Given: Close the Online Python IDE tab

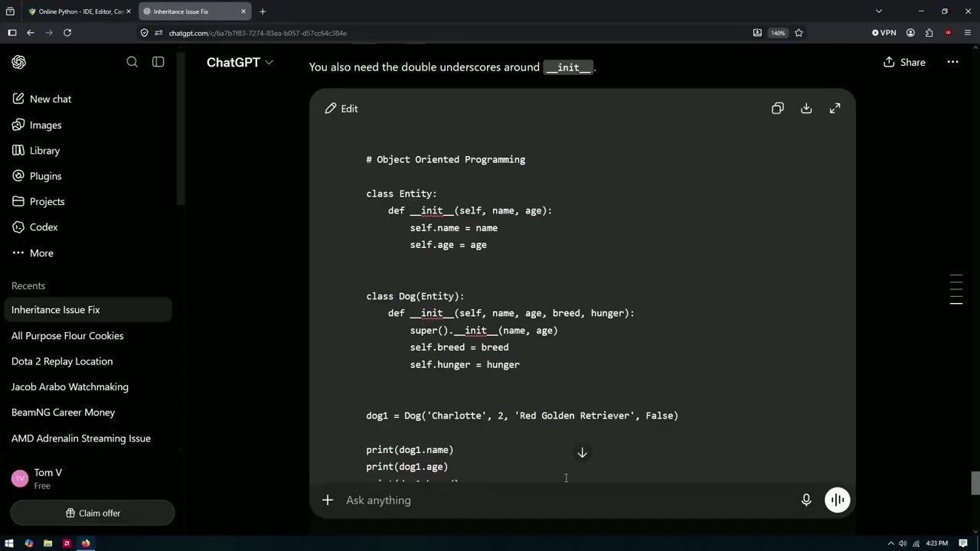Looking at the screenshot, I should tap(129, 11).
